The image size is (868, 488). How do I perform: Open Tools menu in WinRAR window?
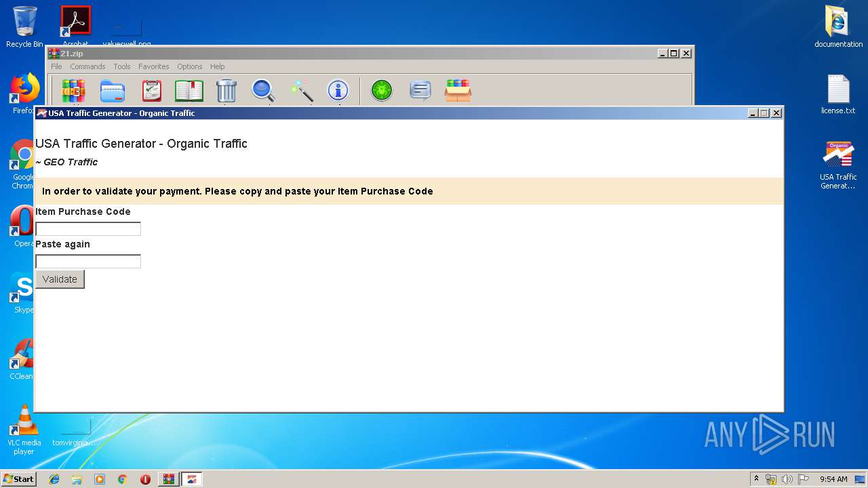(x=122, y=66)
